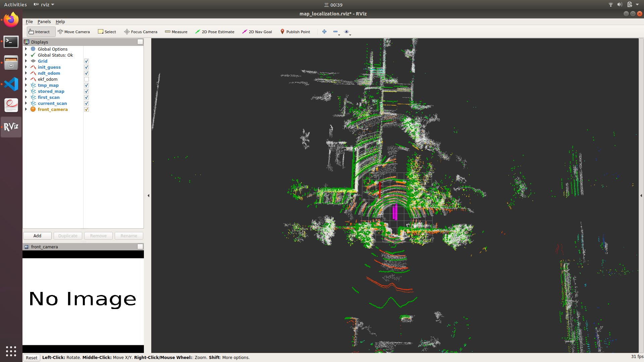Hide the Grid display

pyautogui.click(x=86, y=61)
